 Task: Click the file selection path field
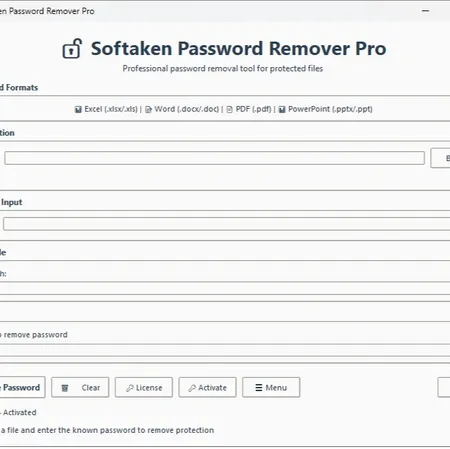[x=214, y=158]
